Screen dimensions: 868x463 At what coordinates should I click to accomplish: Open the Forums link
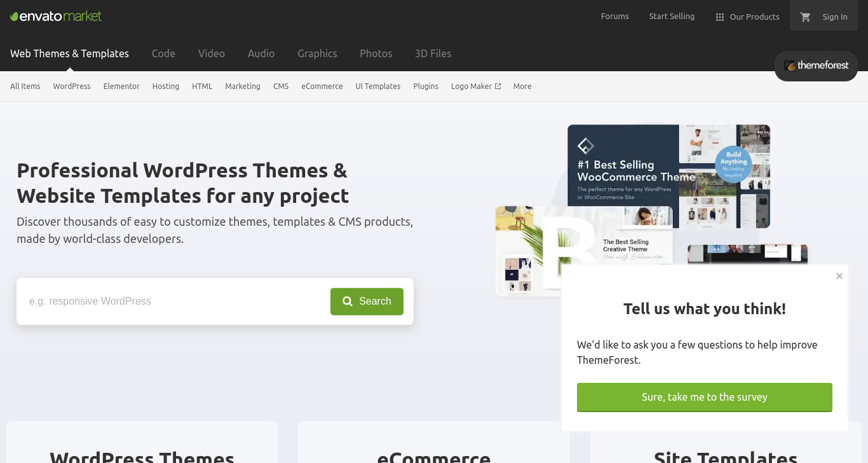(614, 17)
